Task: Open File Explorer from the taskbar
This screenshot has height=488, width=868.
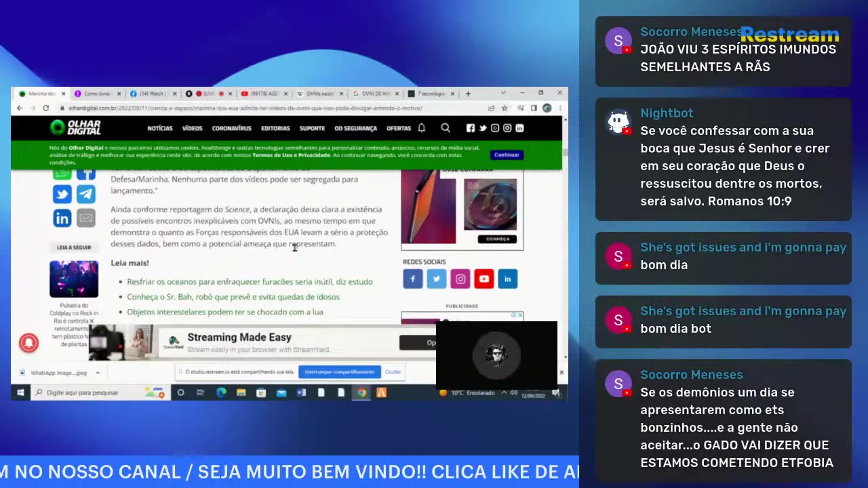Action: [241, 392]
